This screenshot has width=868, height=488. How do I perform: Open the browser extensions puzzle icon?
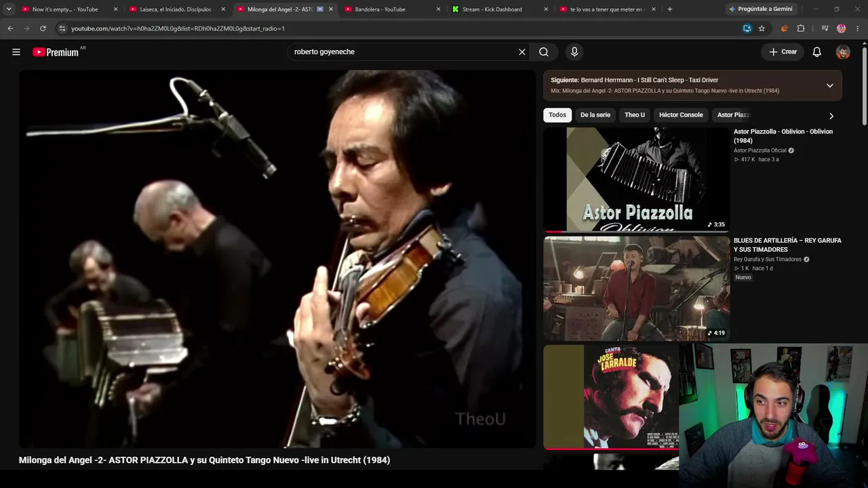pyautogui.click(x=801, y=28)
